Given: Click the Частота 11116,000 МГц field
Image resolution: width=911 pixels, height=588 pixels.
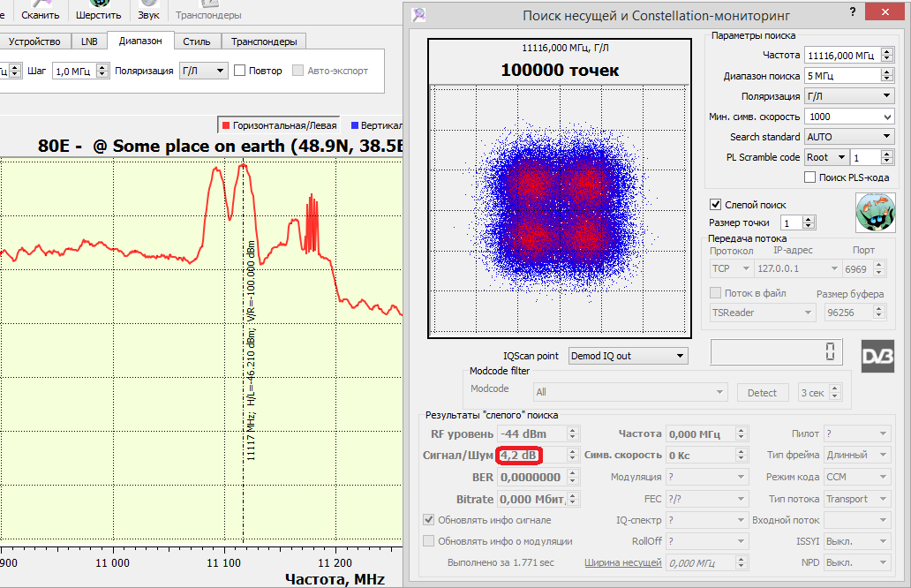Looking at the screenshot, I should tap(842, 56).
